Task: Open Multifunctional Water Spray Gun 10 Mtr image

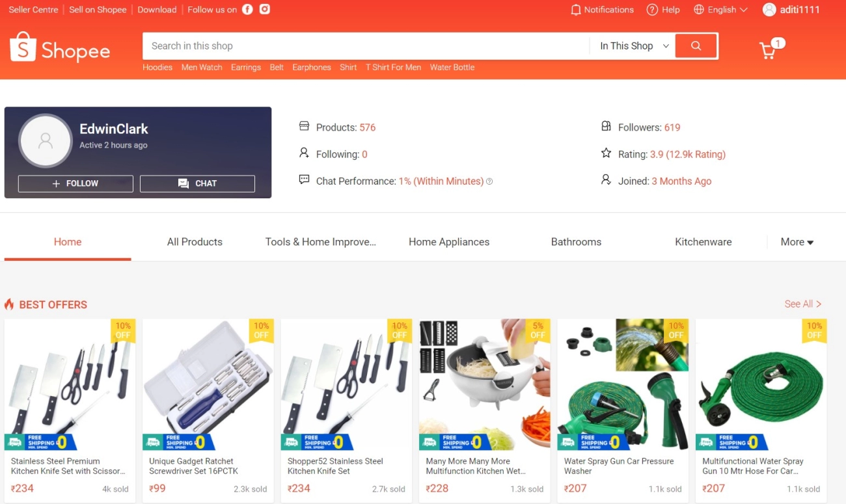Action: 761,384
